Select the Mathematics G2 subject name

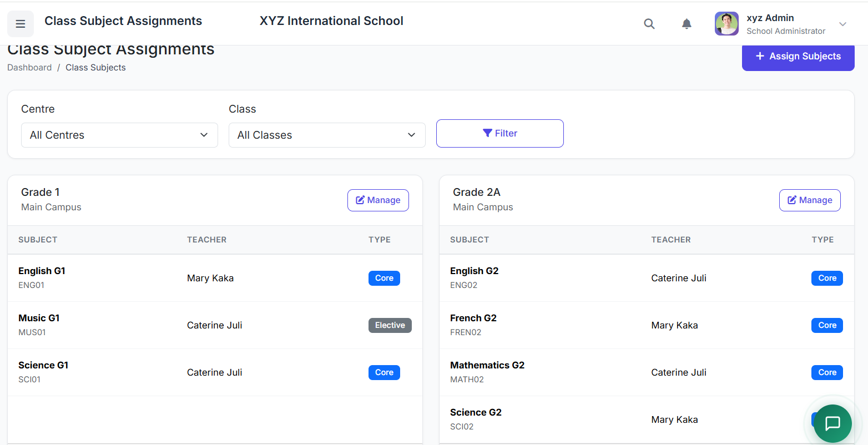[x=487, y=365]
